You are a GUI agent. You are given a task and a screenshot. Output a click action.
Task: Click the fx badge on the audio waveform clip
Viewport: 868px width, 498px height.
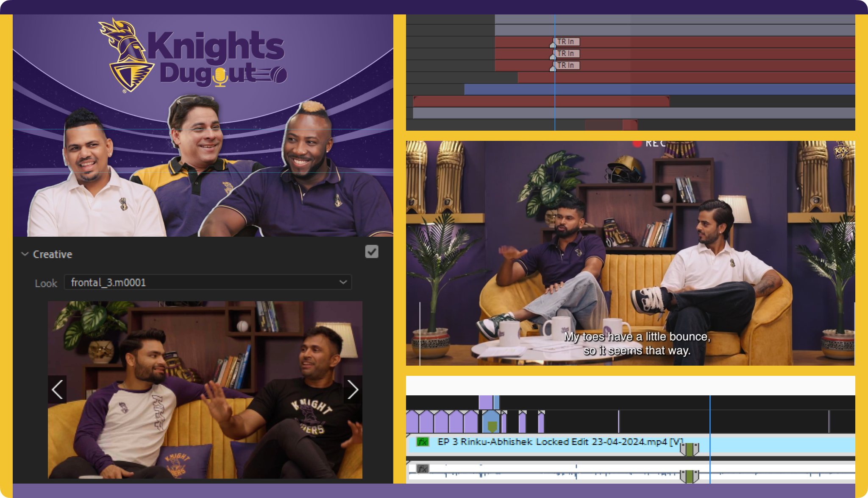[423, 469]
